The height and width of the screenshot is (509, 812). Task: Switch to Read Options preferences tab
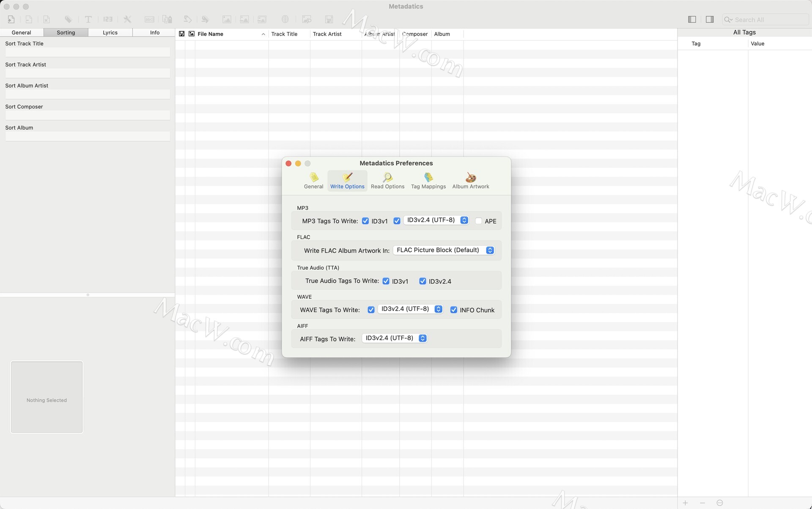[x=387, y=181]
